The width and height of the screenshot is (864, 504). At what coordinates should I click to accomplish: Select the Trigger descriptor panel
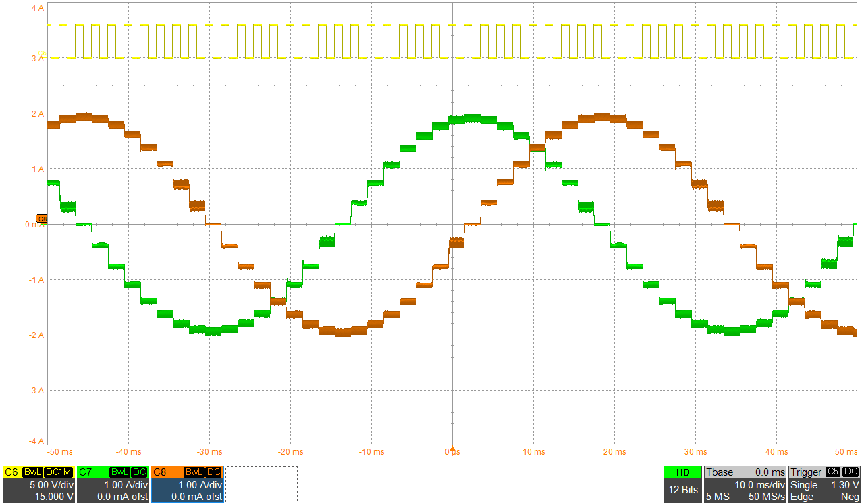click(805, 472)
